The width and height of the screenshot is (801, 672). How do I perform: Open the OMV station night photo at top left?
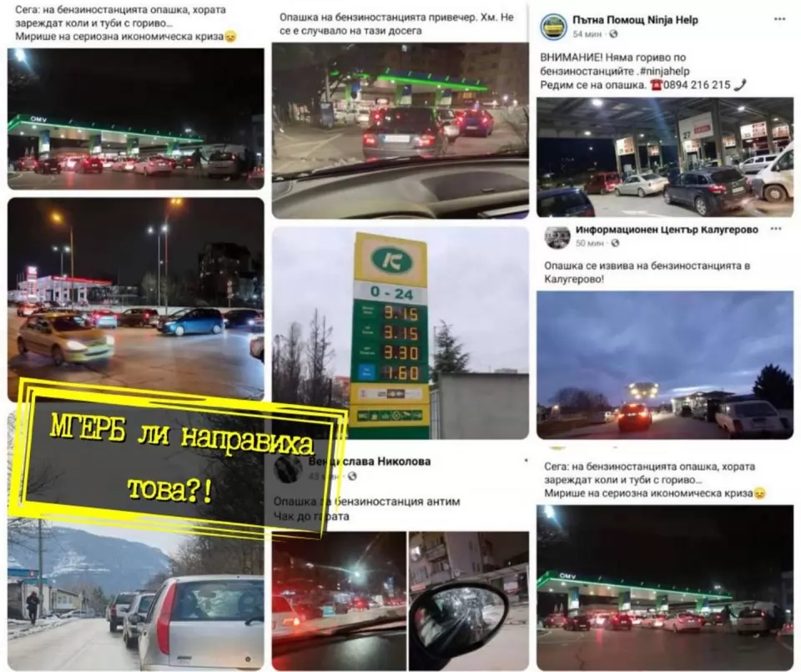136,119
